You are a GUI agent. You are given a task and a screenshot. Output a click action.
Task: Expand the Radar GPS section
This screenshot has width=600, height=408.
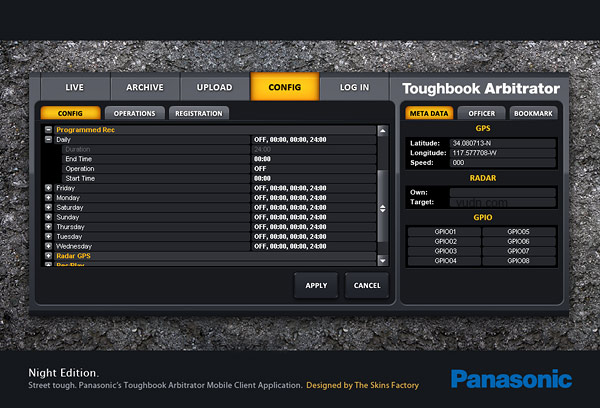[48, 256]
